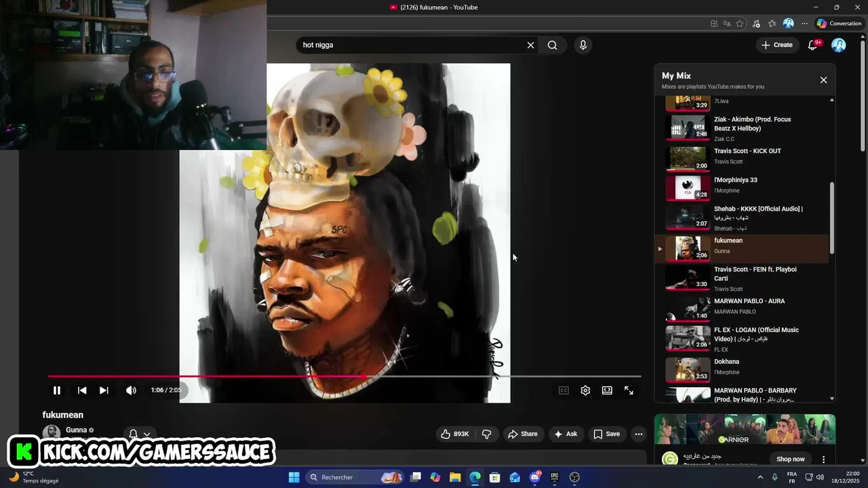
Task: Add this page to favorites star
Action: [x=740, y=23]
